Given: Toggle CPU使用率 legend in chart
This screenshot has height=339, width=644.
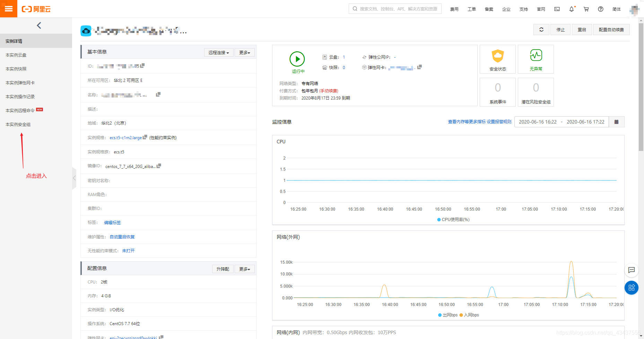Looking at the screenshot, I should pos(453,220).
